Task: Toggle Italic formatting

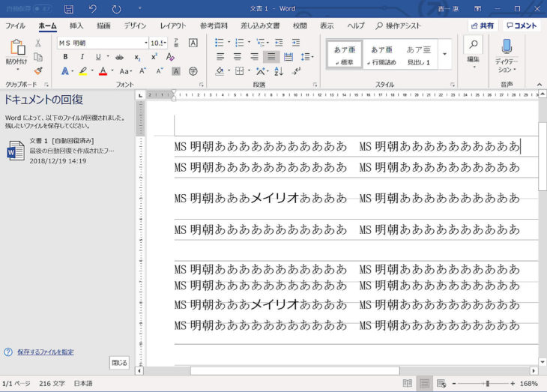Action: tap(81, 57)
